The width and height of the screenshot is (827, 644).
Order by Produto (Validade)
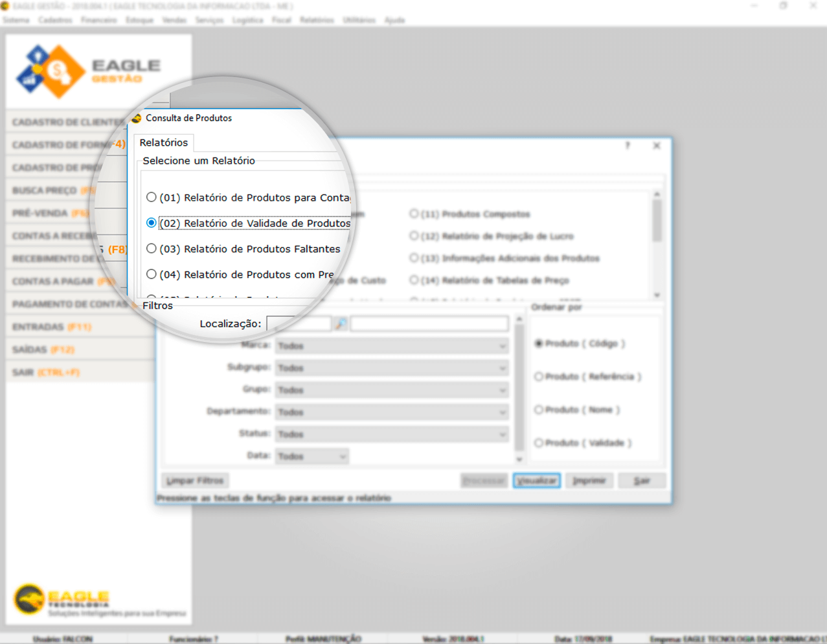click(x=583, y=443)
